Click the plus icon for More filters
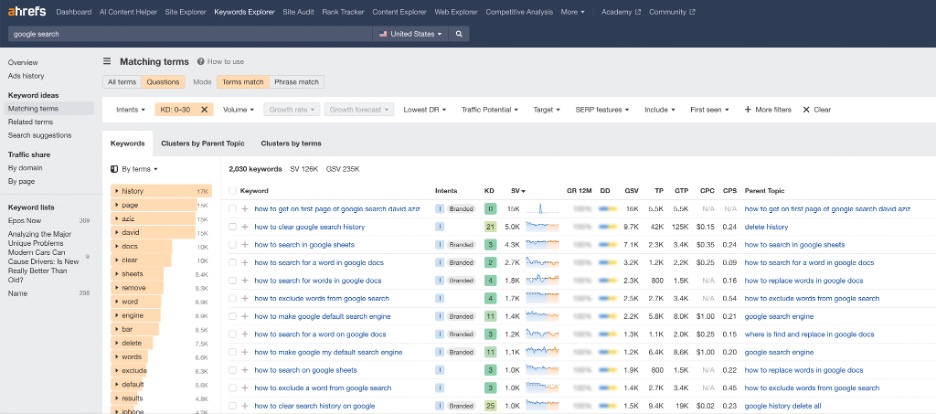This screenshot has height=414, width=936. (x=747, y=109)
